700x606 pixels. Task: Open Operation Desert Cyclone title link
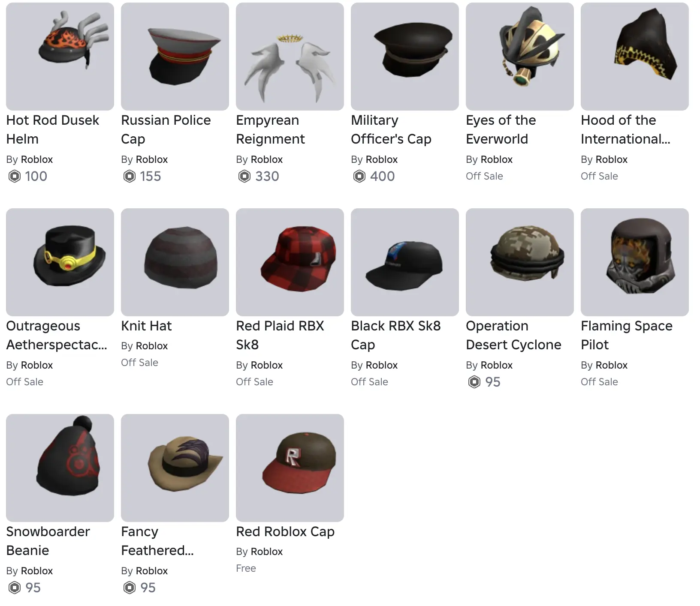click(x=513, y=335)
